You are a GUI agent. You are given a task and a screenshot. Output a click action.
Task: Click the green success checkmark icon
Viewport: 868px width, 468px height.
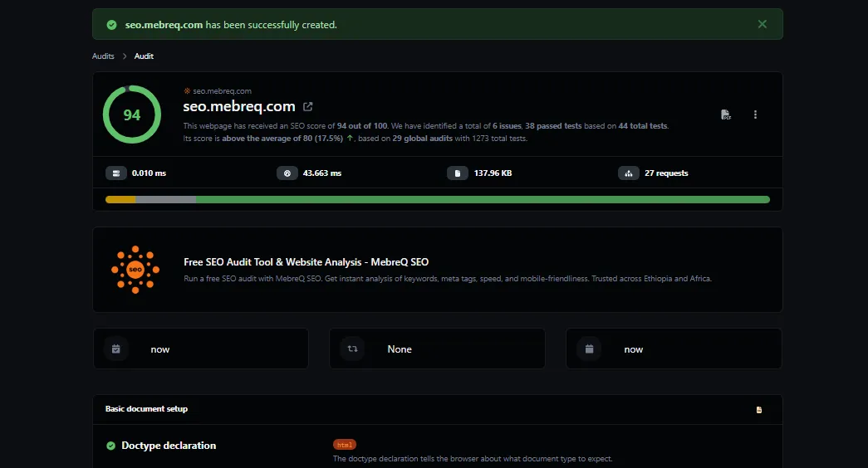tap(112, 25)
